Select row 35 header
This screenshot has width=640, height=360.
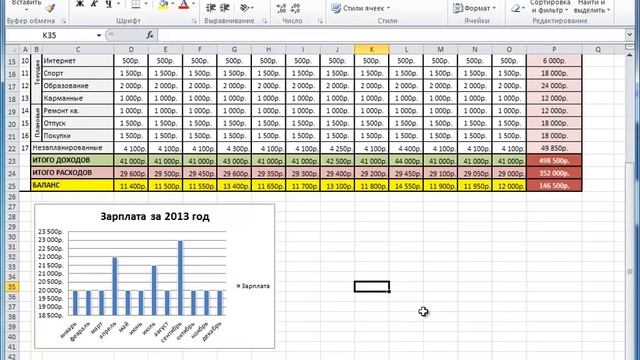point(12,287)
